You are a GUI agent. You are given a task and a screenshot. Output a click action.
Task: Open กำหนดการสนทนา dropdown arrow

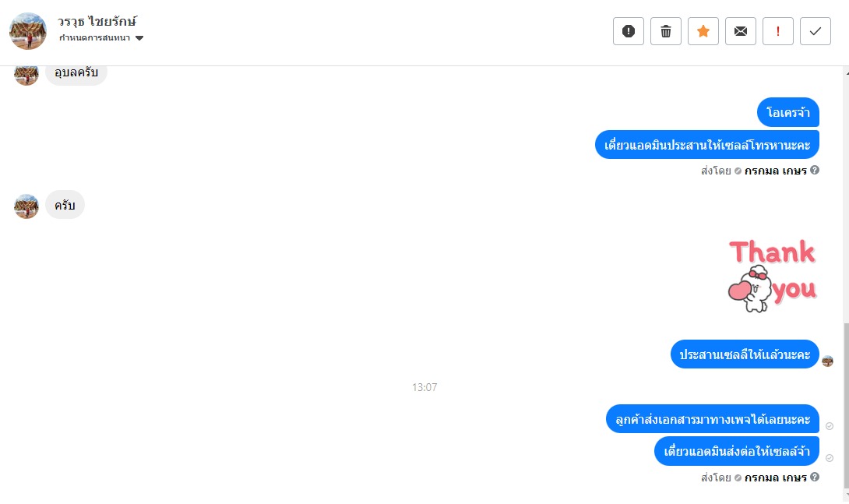139,38
